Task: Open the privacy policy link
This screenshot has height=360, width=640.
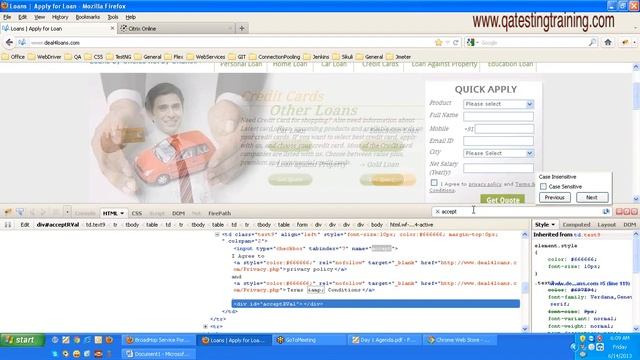Action: pos(484,184)
